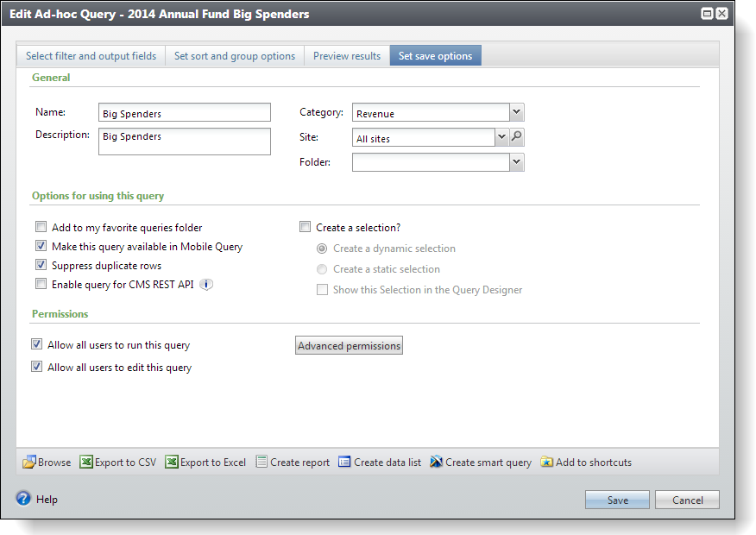This screenshot has width=756, height=535.
Task: Check Show this Selection in the Query Designer
Action: pyautogui.click(x=322, y=289)
